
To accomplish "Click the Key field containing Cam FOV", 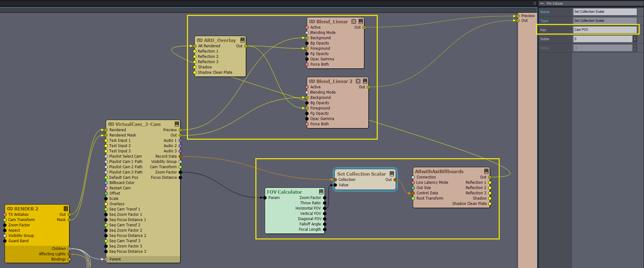I will 604,30.
